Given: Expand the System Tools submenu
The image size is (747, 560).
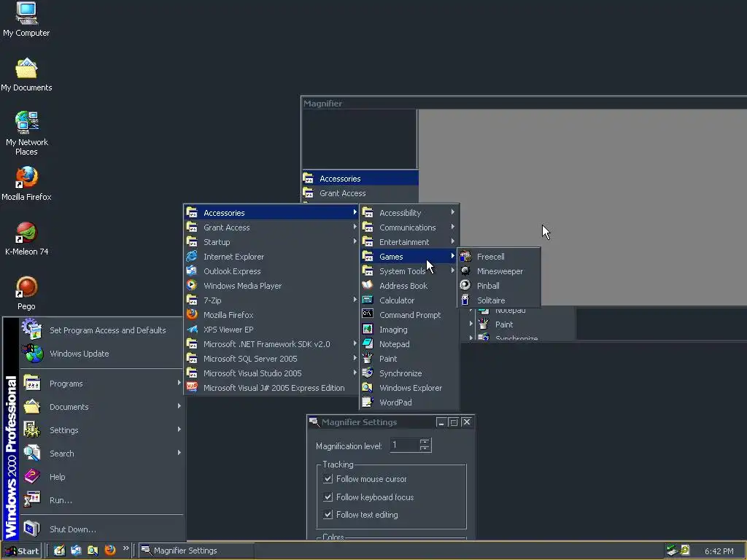Looking at the screenshot, I should (x=409, y=271).
